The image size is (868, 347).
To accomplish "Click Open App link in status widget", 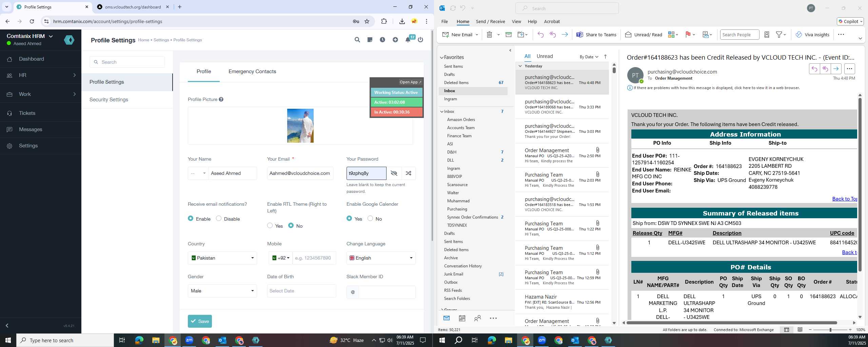I will 410,82.
